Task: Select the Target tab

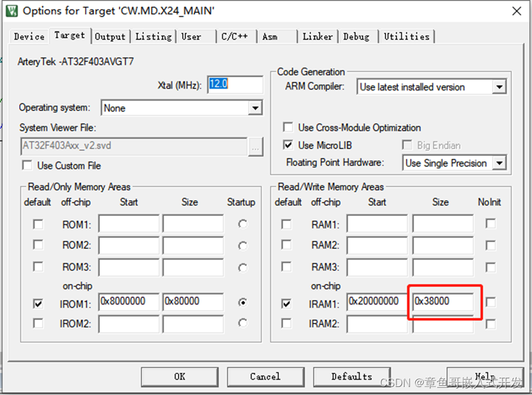Action: (70, 35)
